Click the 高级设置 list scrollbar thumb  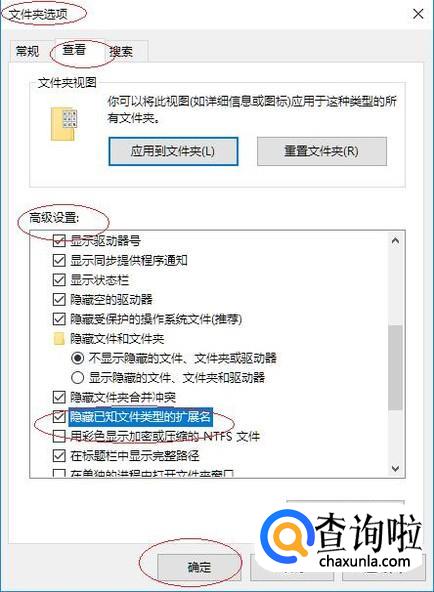click(x=395, y=367)
